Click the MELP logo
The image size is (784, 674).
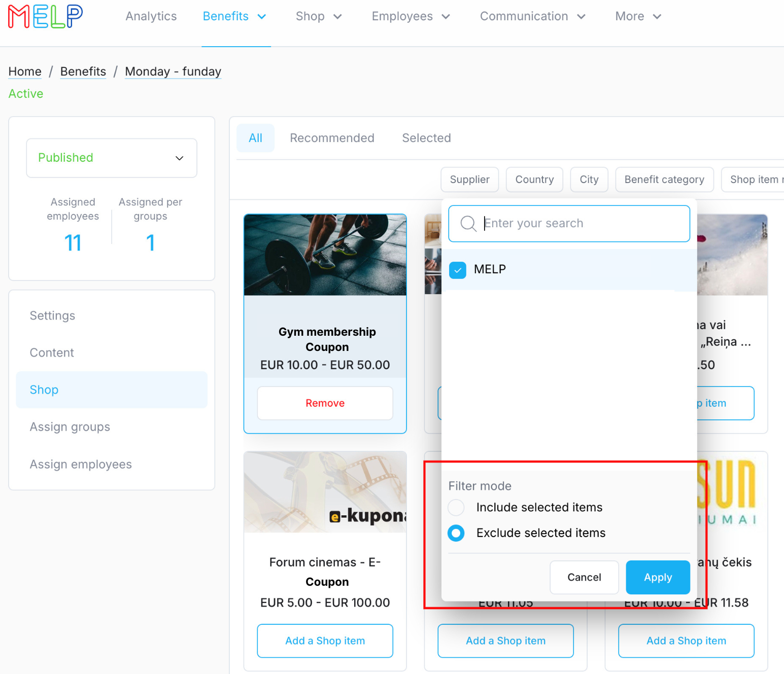pos(45,16)
